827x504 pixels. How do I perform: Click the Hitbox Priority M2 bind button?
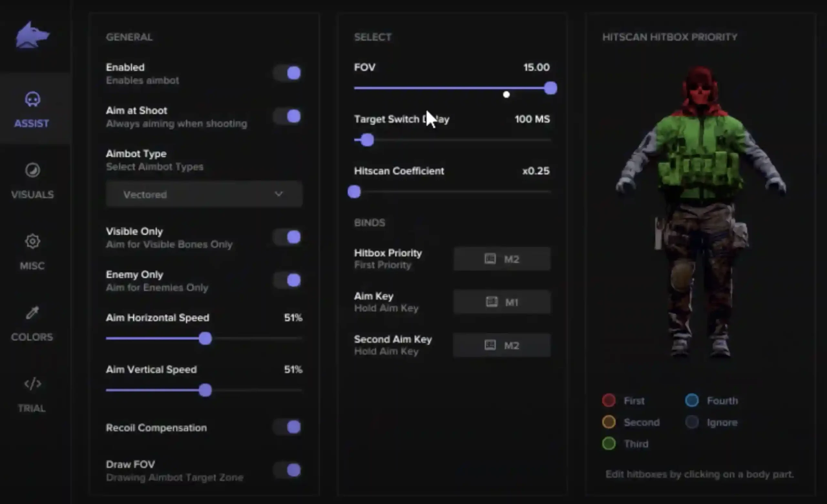tap(502, 259)
